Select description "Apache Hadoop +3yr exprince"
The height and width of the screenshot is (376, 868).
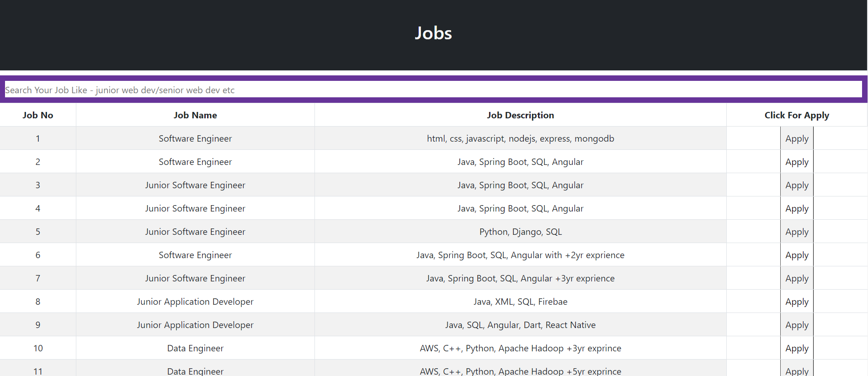coord(520,348)
